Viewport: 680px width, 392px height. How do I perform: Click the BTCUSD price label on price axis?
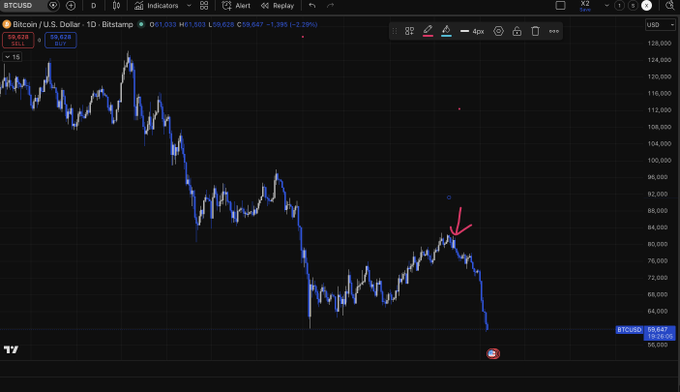coord(629,330)
